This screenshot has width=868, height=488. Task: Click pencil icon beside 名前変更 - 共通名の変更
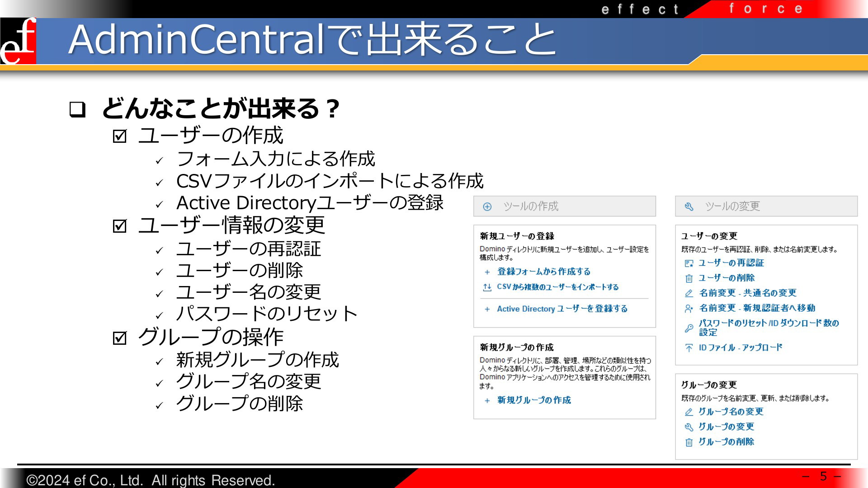(x=689, y=293)
